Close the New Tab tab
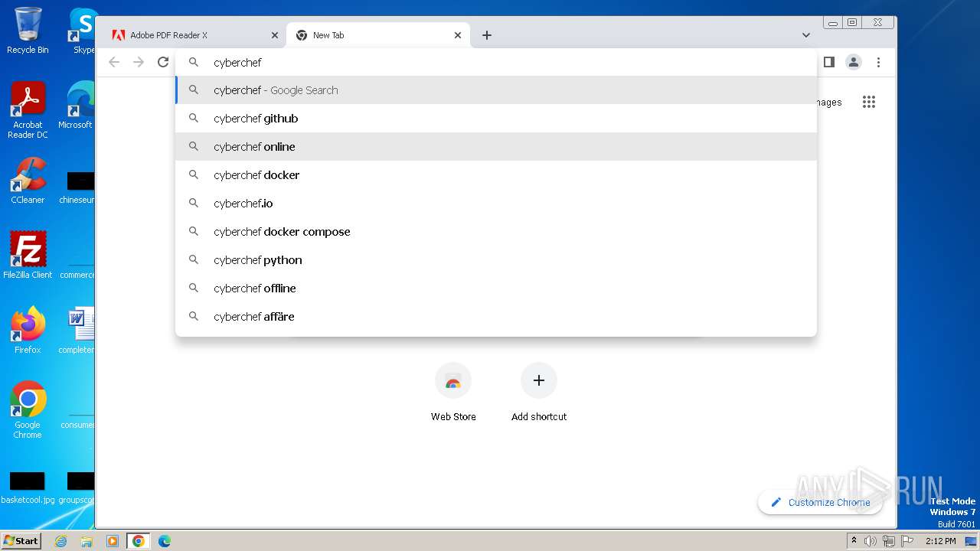 pos(458,35)
